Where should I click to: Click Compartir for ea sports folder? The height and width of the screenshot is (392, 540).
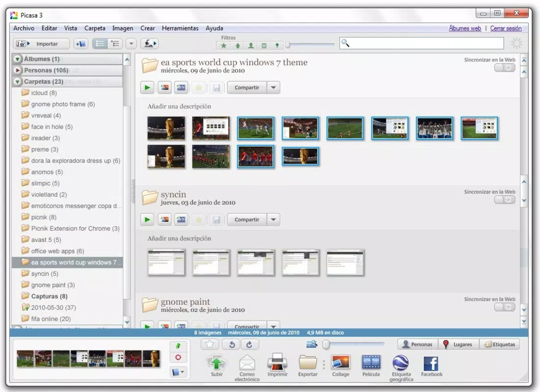point(247,87)
